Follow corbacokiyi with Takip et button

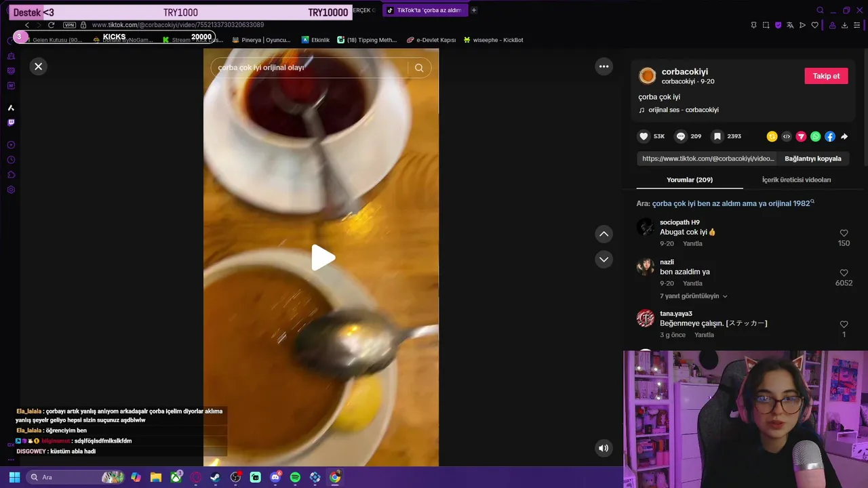click(x=826, y=76)
